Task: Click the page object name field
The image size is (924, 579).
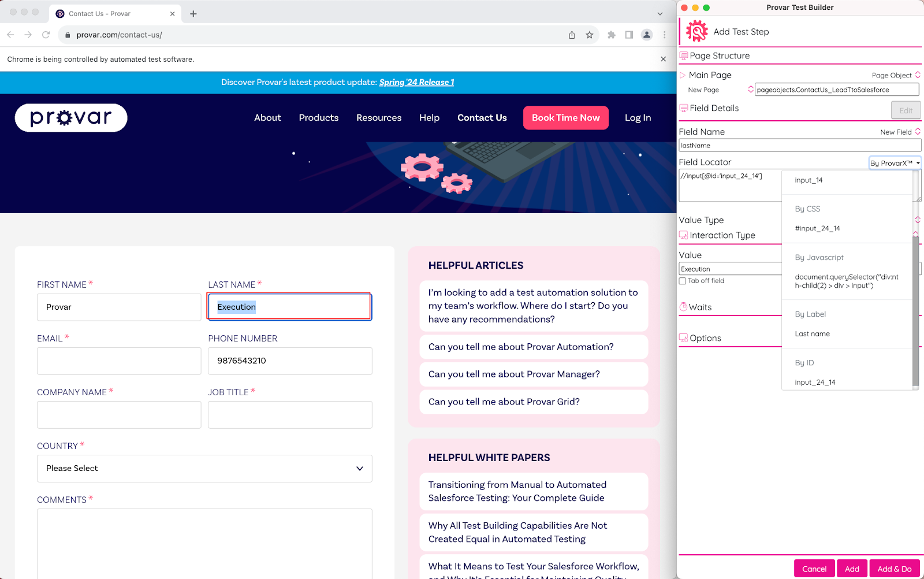Action: point(837,90)
